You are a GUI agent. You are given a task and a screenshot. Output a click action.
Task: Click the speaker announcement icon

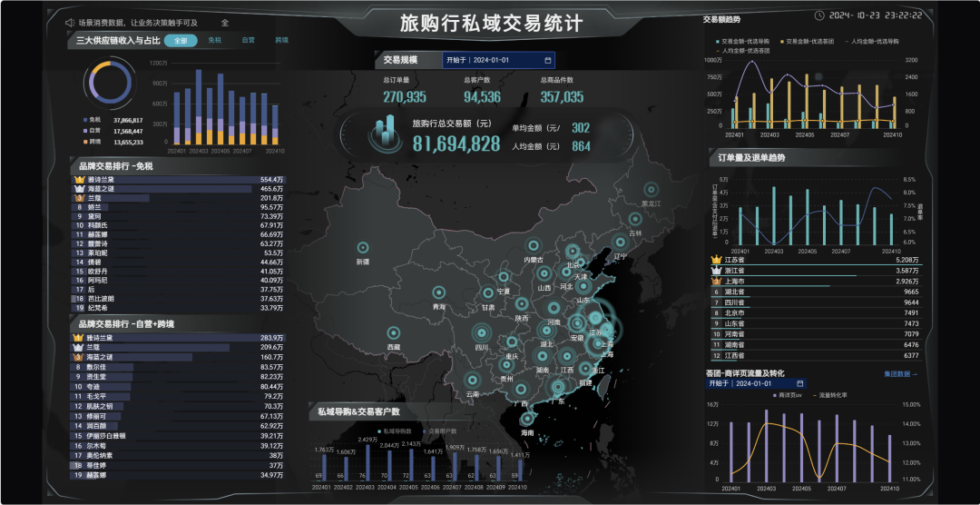coord(69,23)
